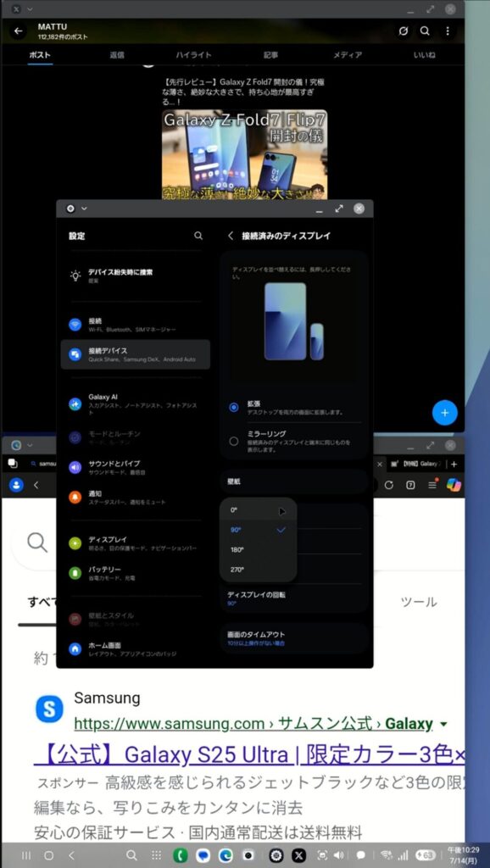Open the volume control in the taskbar
The width and height of the screenshot is (490, 868).
tap(338, 855)
